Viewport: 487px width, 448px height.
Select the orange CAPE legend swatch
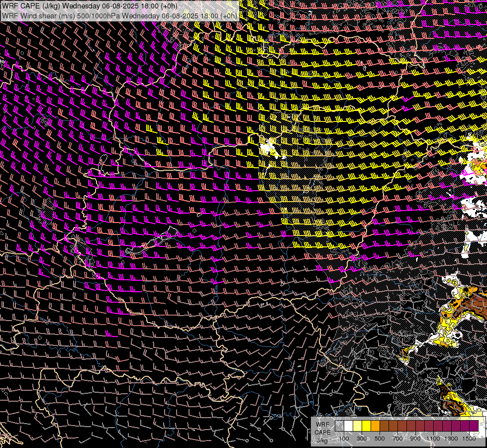375,426
